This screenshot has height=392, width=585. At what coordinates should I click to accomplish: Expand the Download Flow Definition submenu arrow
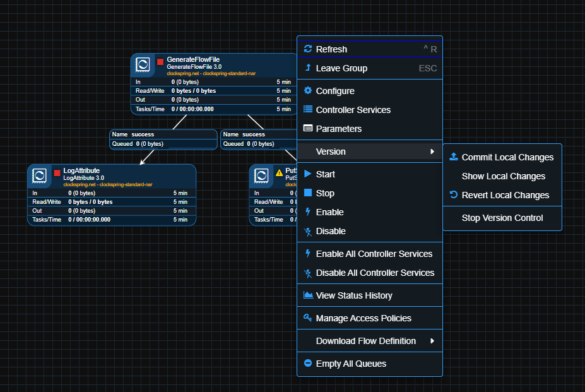pos(432,341)
